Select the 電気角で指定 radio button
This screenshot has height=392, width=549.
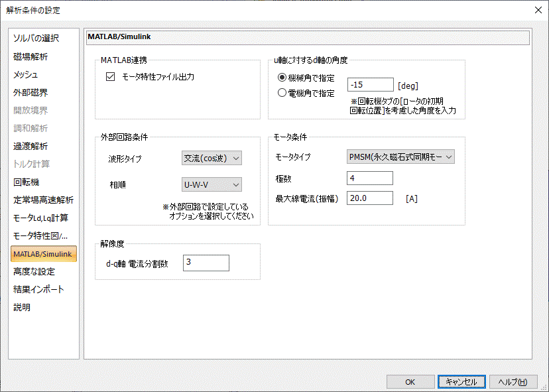(282, 94)
